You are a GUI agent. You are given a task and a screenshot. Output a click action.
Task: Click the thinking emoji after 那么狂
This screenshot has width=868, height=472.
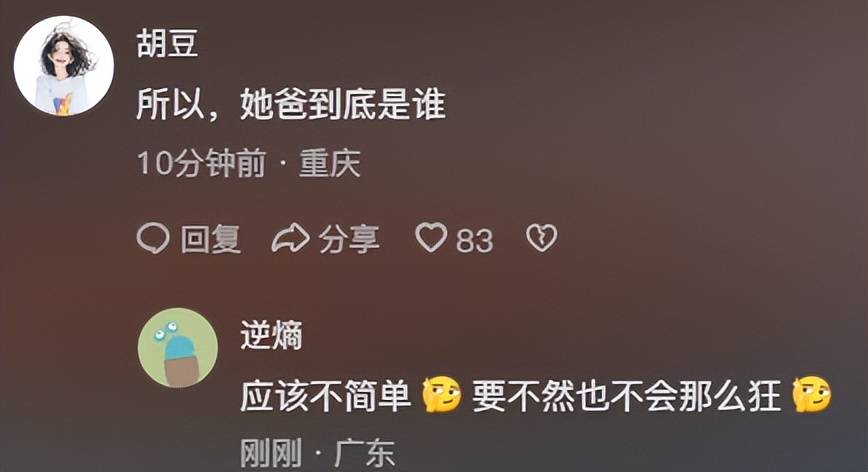point(812,395)
